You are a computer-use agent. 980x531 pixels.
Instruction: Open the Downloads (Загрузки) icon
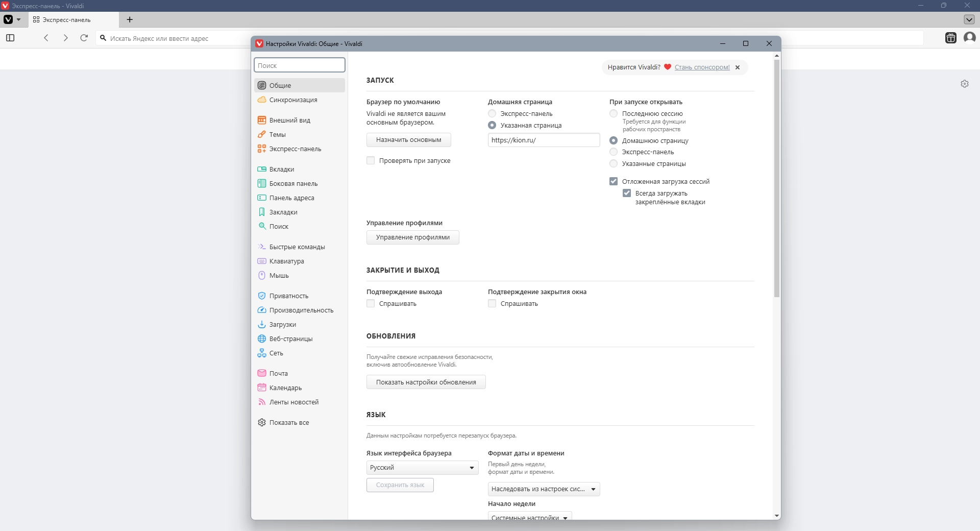click(262, 324)
